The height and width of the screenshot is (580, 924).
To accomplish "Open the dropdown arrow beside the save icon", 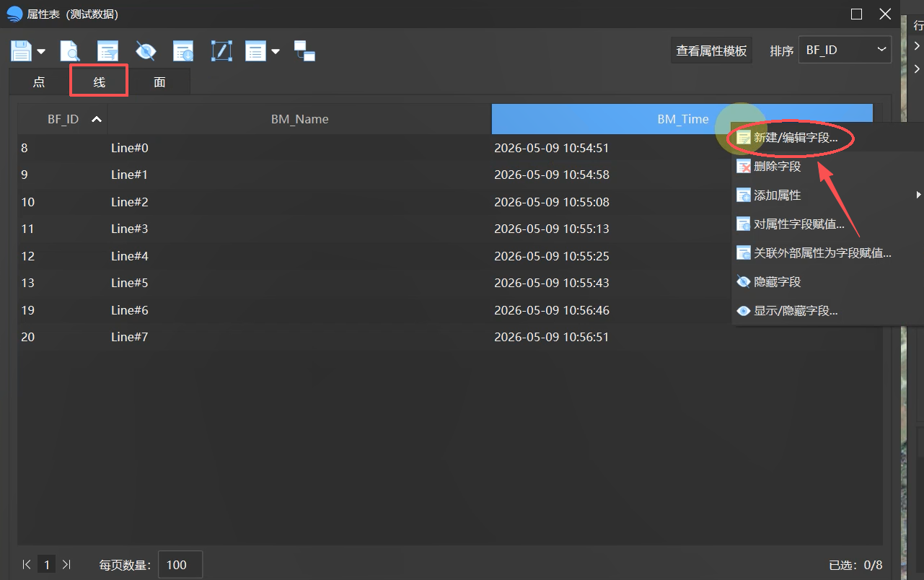I will (x=41, y=52).
